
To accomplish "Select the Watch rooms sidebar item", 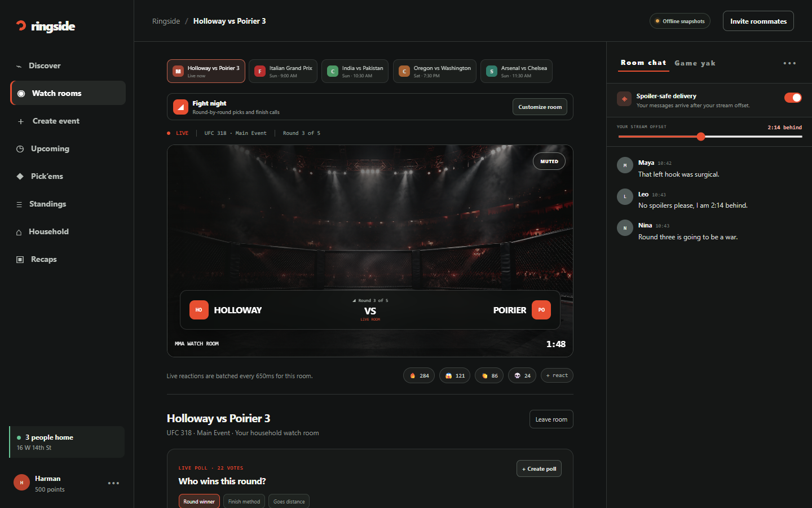I will tap(68, 93).
